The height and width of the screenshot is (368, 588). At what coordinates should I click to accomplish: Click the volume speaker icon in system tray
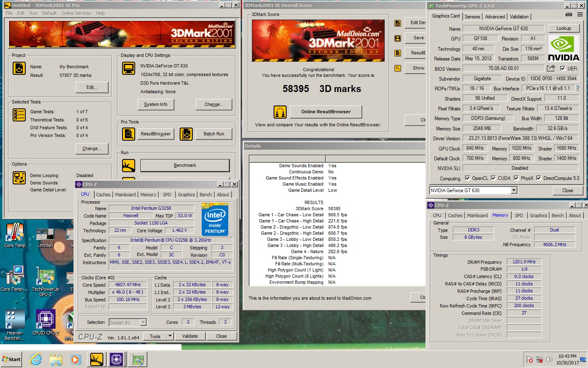[549, 359]
